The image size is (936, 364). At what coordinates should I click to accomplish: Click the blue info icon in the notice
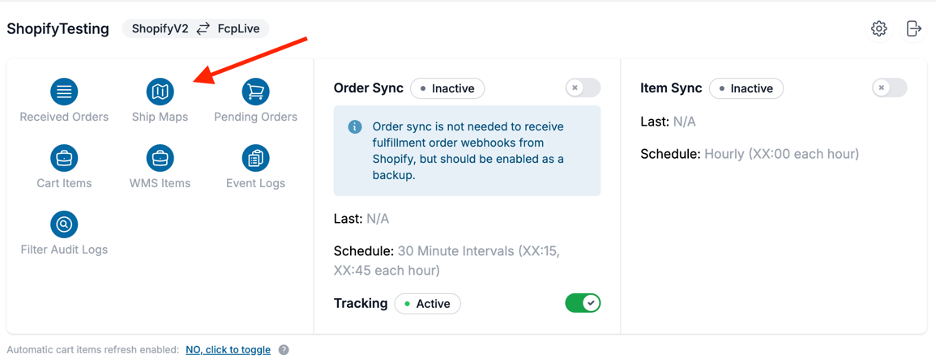click(x=355, y=127)
